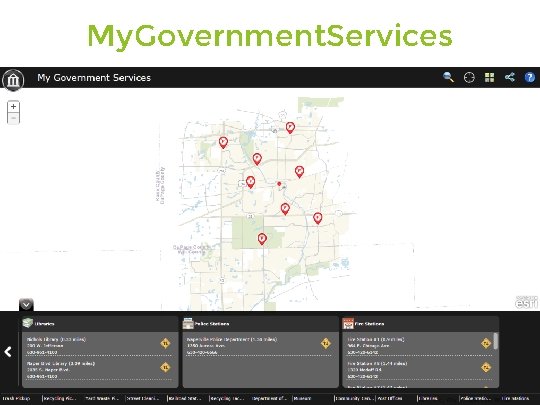Switch to the Fire Stations bottom tab
540x405 pixels.
[516, 398]
